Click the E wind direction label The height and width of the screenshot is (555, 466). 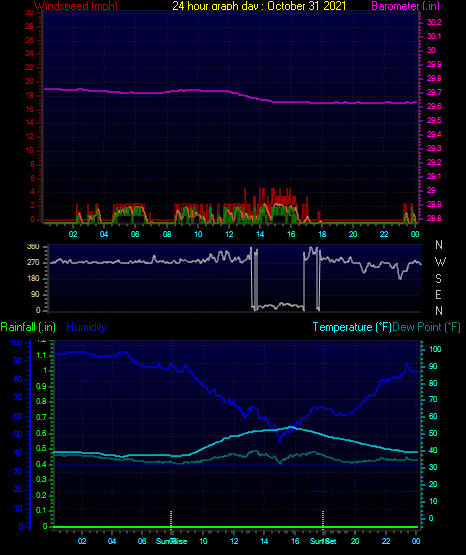tap(438, 294)
